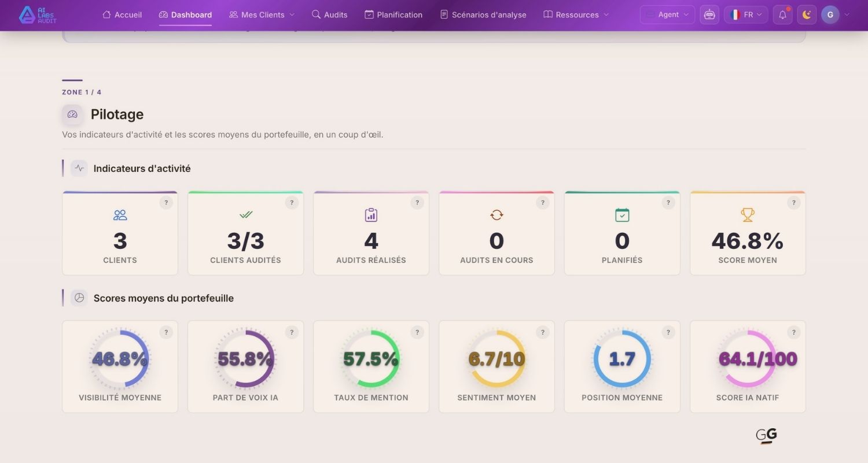Click the 57.5% Taux de mention gauge
Screen dimensions: 868x463
371,359
